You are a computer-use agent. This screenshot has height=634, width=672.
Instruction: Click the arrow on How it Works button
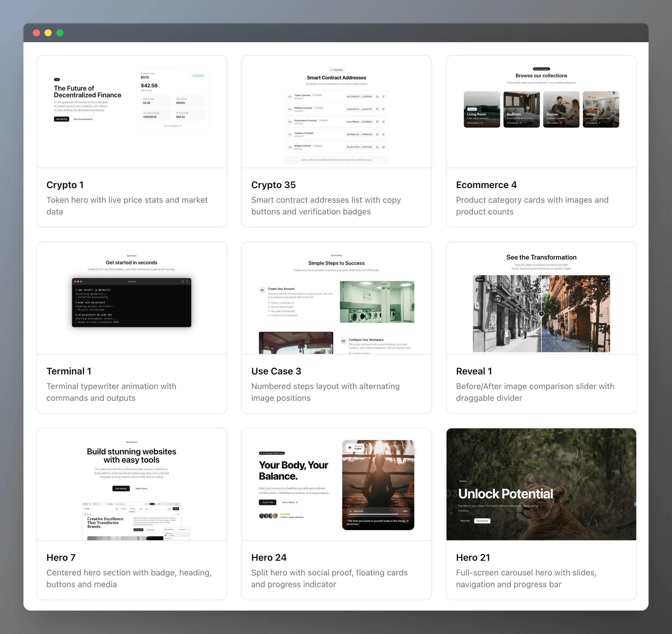pos(296,502)
